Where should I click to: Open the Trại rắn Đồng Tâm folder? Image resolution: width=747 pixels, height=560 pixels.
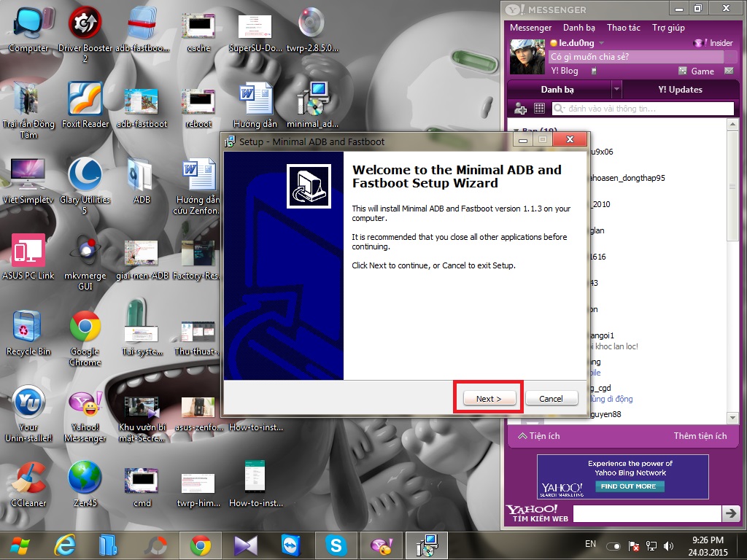(x=28, y=111)
